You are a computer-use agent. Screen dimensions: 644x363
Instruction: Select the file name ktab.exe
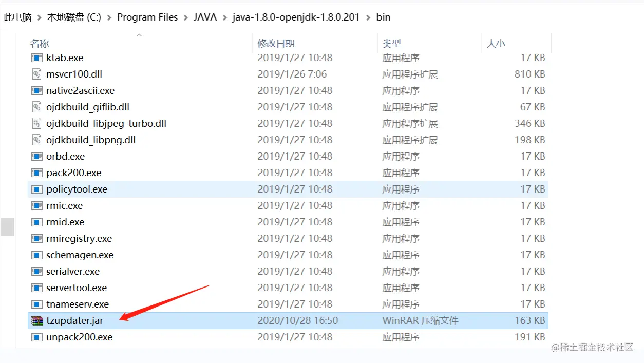tap(65, 58)
